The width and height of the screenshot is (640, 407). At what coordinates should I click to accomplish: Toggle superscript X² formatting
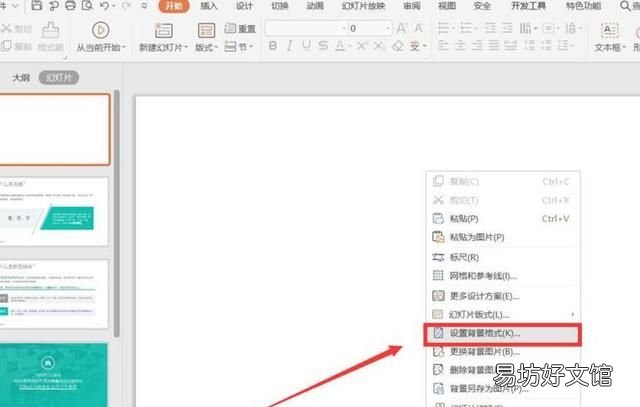[x=362, y=46]
